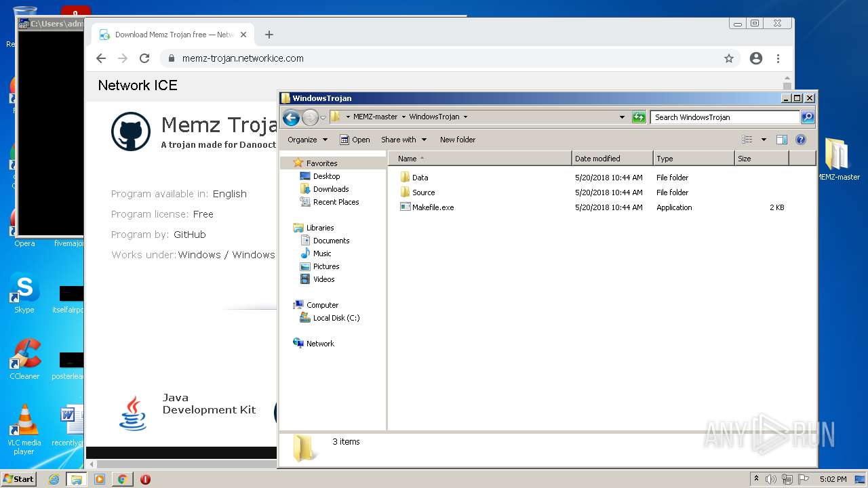Show hidden tray icons arrow
This screenshot has width=868, height=488.
click(756, 479)
